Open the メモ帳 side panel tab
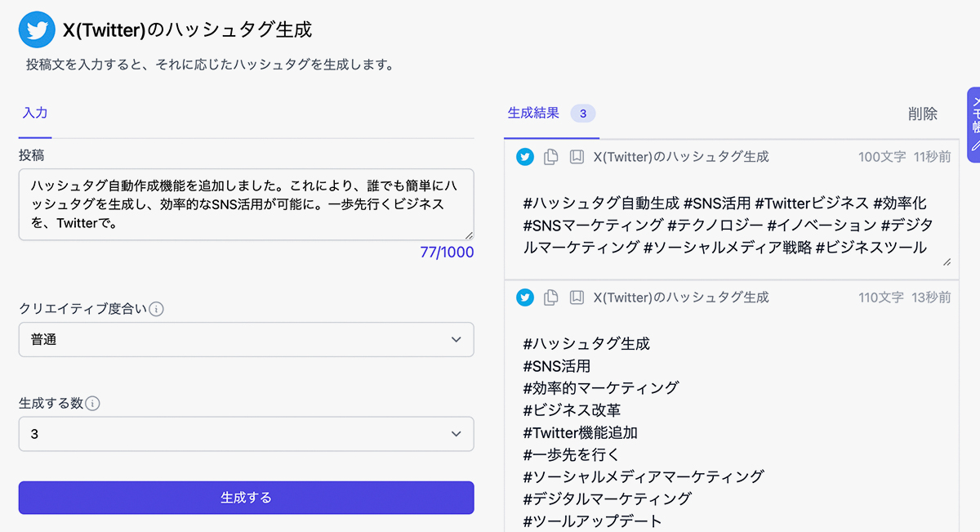Viewport: 980px width, 532px height. click(x=973, y=124)
